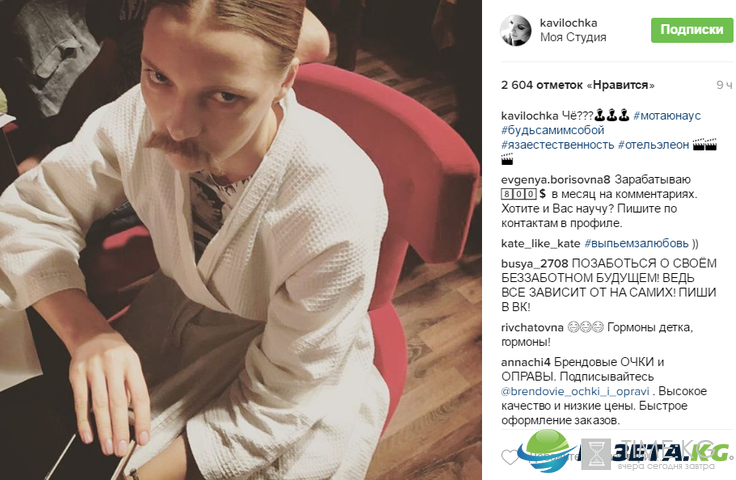Click the globe logo watermark icon

pos(548,450)
